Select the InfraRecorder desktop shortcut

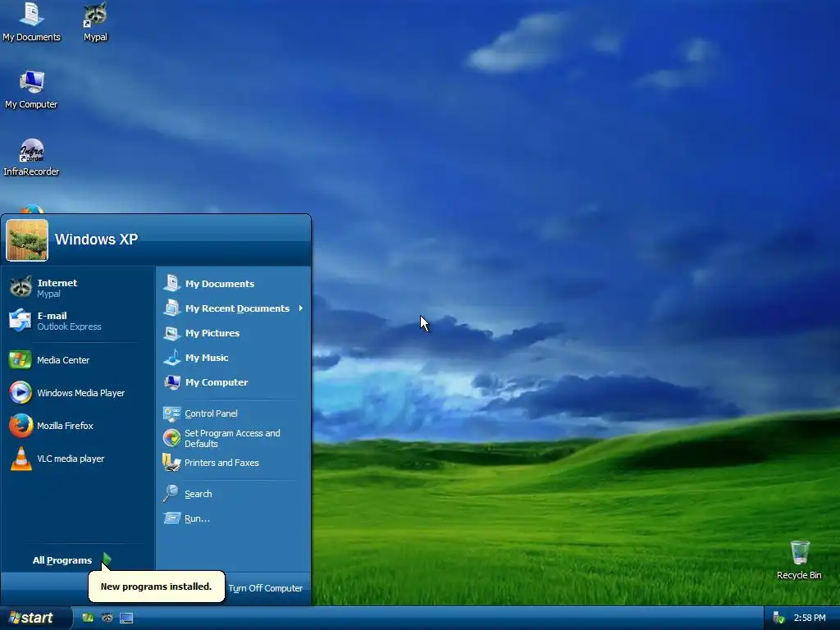coord(31,157)
